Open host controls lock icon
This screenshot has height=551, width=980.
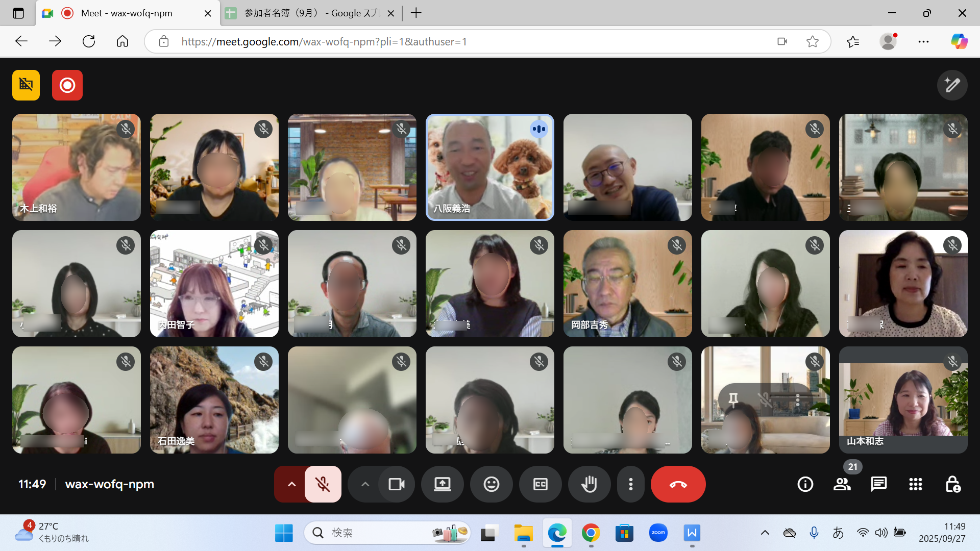coord(952,484)
